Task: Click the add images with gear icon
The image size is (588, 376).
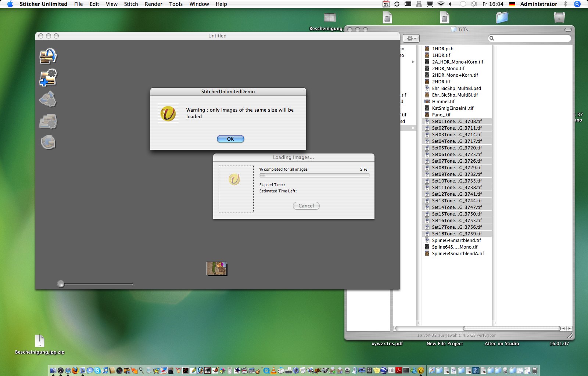Action: click(48, 78)
